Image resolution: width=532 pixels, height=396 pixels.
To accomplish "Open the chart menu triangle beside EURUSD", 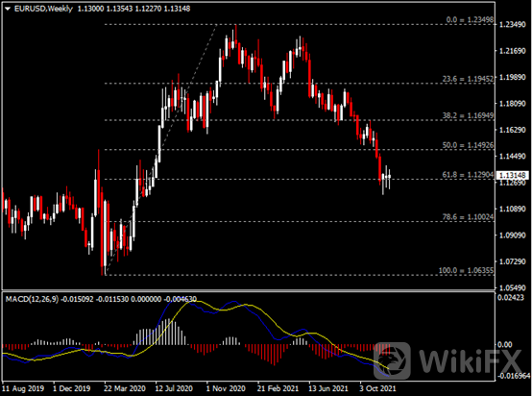I will (x=8, y=9).
